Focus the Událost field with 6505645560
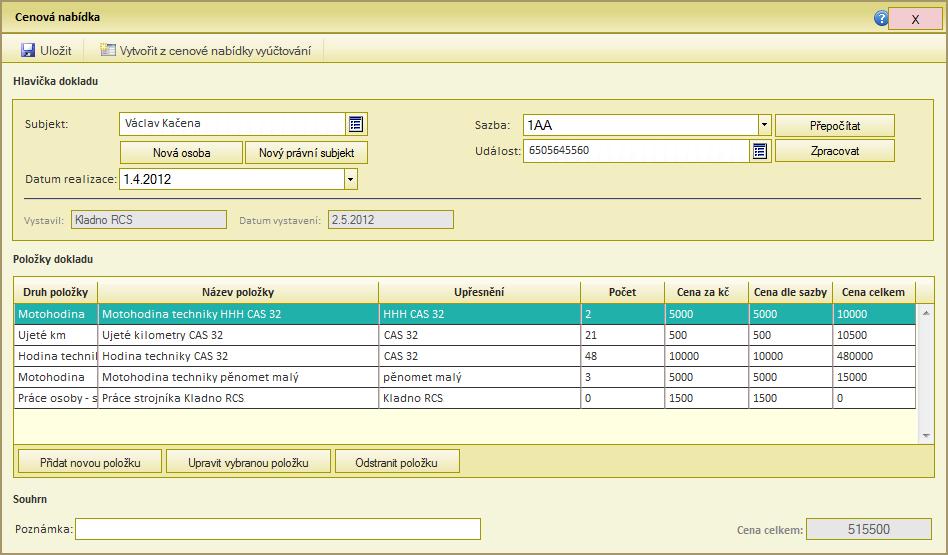This screenshot has height=555, width=948. pyautogui.click(x=637, y=151)
